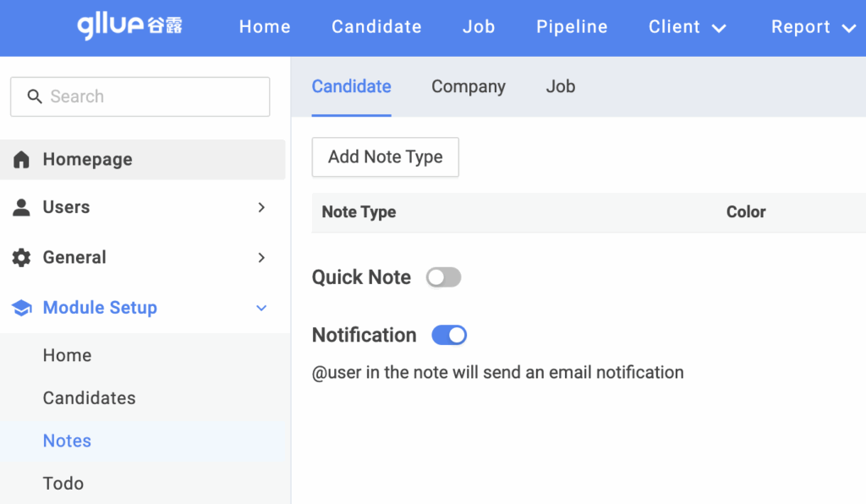Click the General gear icon
Image resolution: width=866 pixels, height=504 pixels.
tap(21, 258)
